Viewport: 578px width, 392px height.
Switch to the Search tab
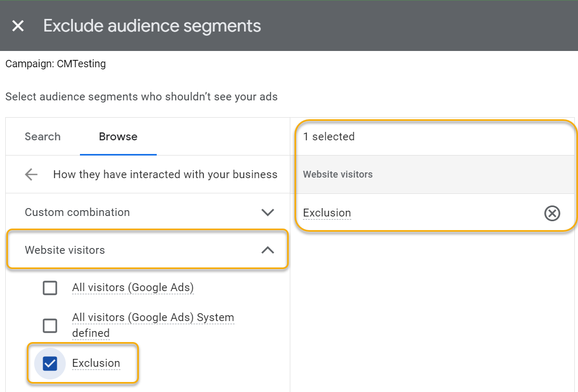click(43, 137)
